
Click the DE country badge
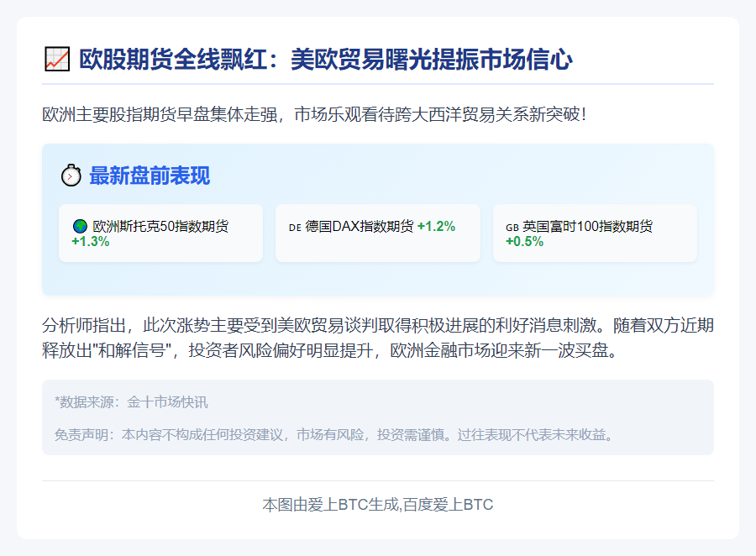pos(294,227)
